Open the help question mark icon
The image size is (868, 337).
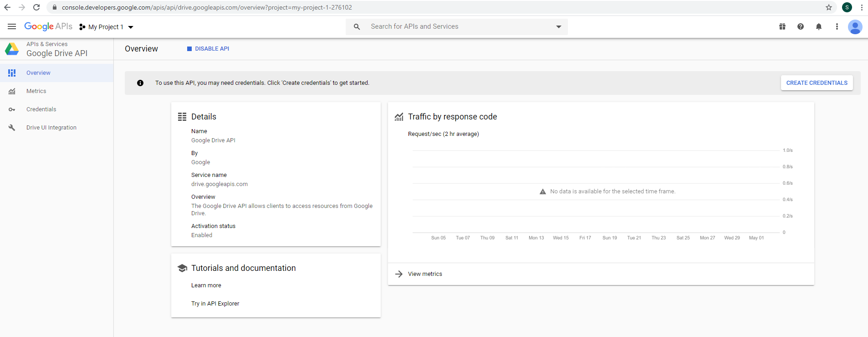coord(801,26)
